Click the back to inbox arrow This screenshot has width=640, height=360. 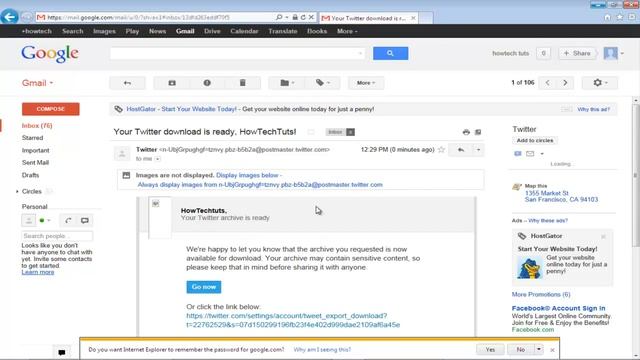point(127,83)
